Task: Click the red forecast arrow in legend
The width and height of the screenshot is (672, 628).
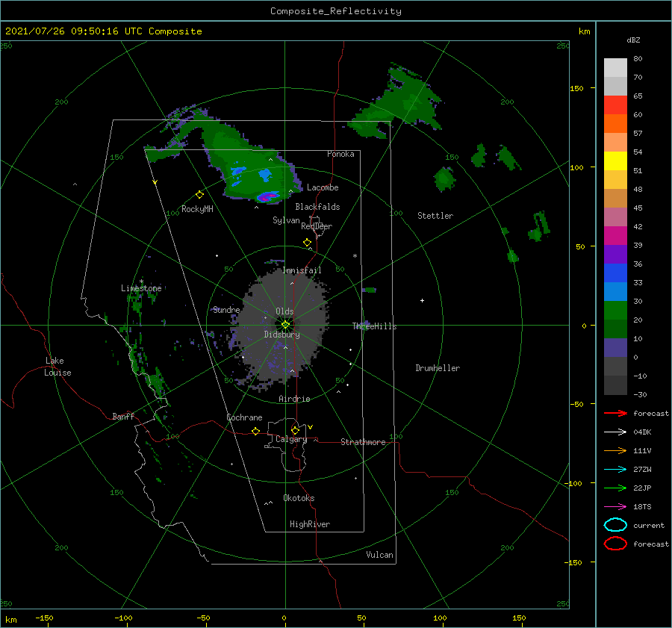Action: click(615, 413)
